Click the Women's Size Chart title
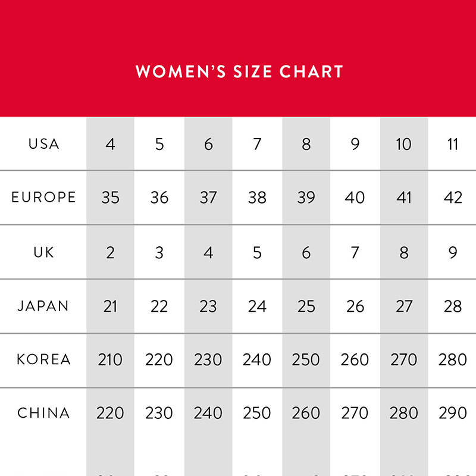The width and height of the screenshot is (476, 476). (239, 72)
